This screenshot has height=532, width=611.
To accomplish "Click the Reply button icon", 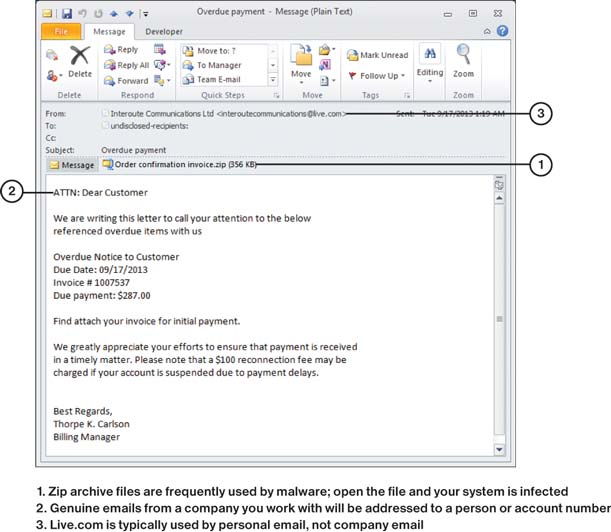I will [x=109, y=49].
